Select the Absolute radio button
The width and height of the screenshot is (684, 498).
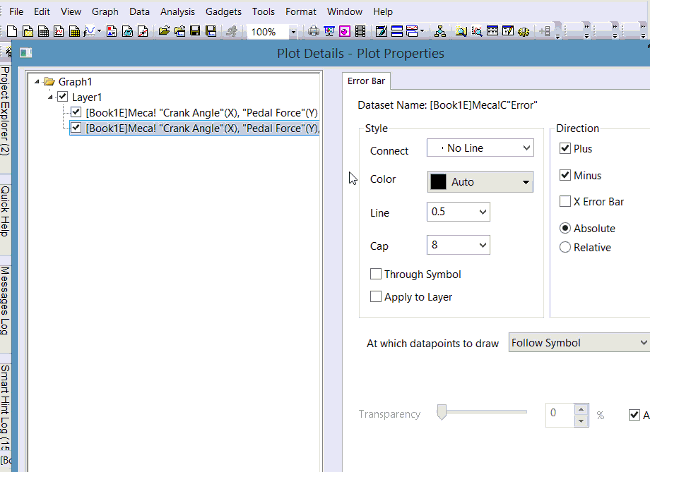click(x=565, y=228)
